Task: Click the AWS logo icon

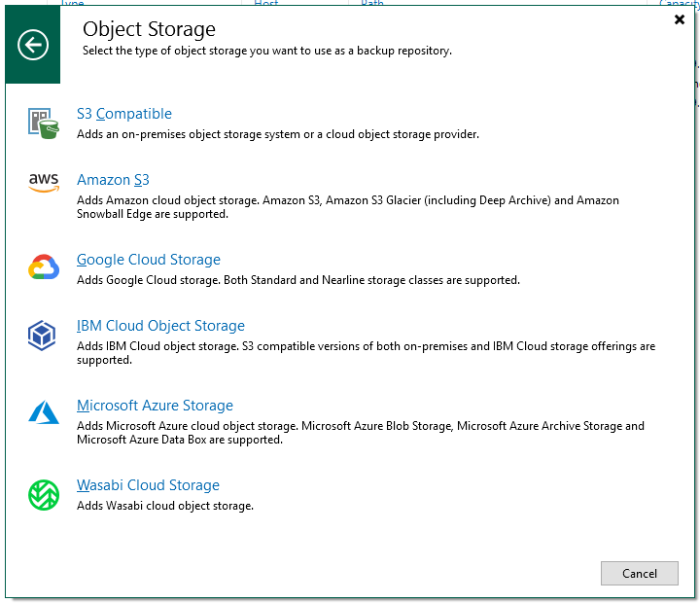Action: tap(44, 183)
